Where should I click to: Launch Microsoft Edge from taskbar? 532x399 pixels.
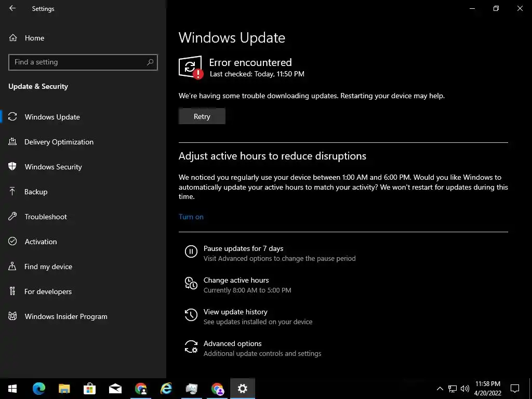coord(38,389)
